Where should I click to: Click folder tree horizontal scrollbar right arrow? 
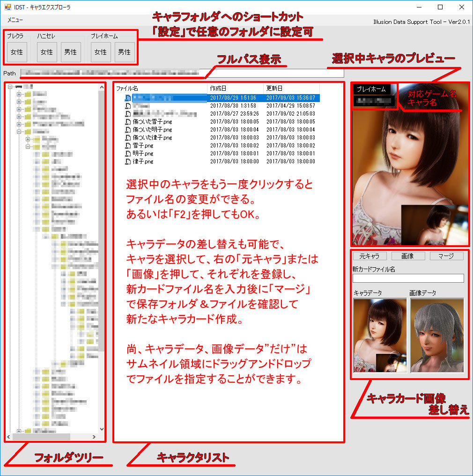coord(94,437)
